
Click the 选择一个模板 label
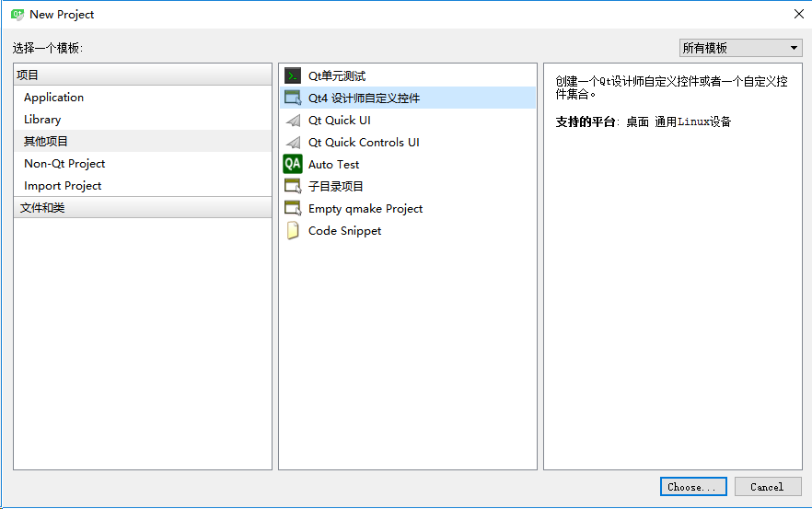coord(48,48)
